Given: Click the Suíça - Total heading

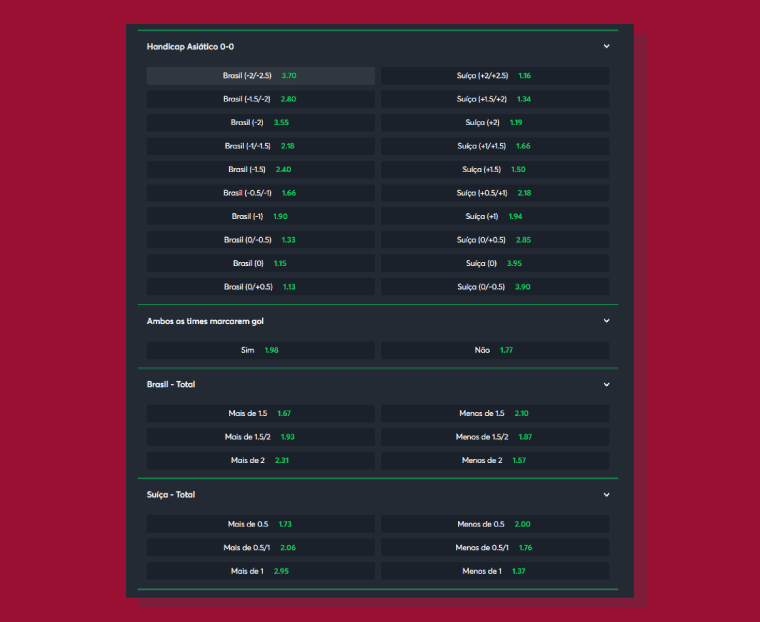Looking at the screenshot, I should [x=171, y=494].
